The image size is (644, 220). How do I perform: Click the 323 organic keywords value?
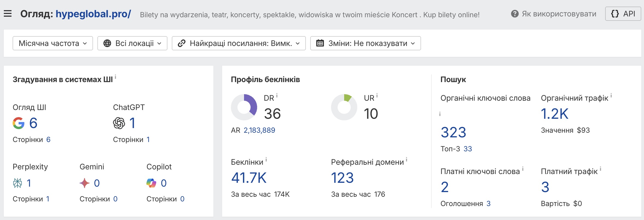coord(453,132)
